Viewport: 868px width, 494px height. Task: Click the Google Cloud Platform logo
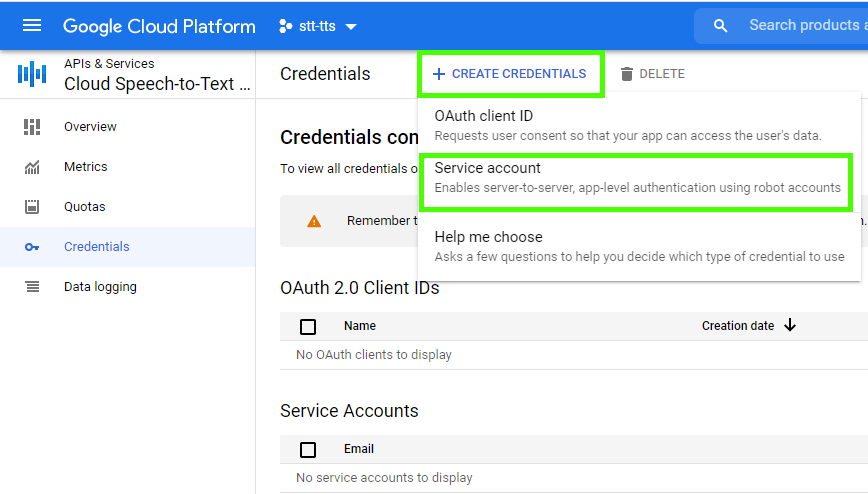[159, 26]
